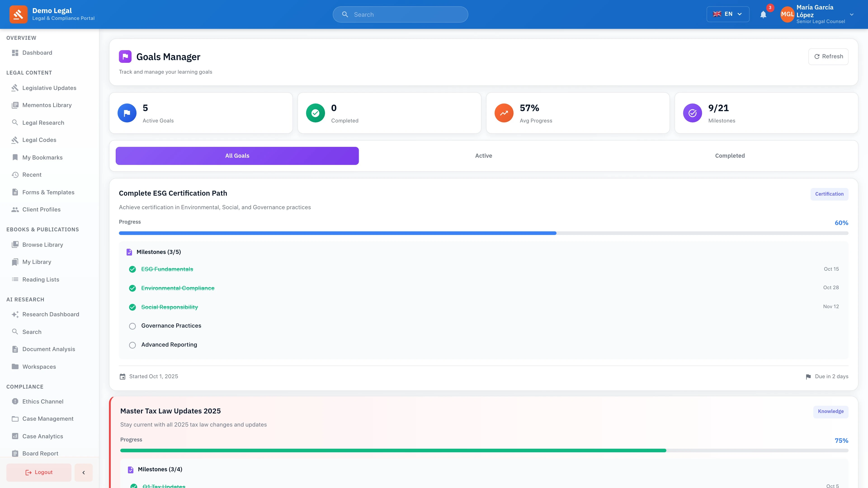Open Case Analytics
868x488 pixels.
pyautogui.click(x=42, y=436)
